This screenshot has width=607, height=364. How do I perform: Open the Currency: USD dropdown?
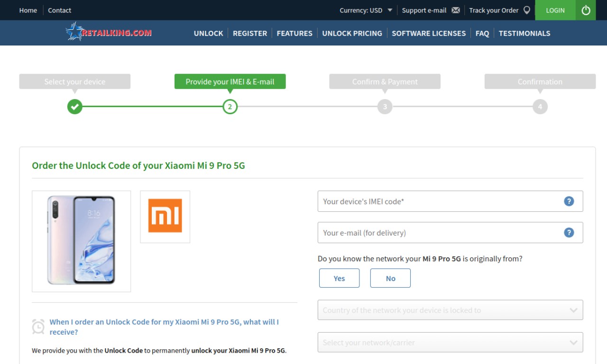coord(366,10)
